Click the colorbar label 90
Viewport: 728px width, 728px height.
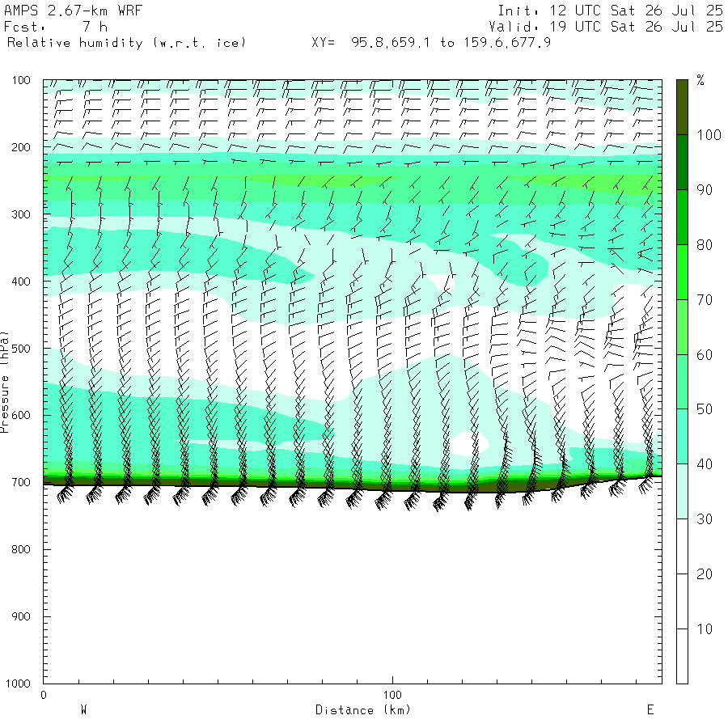pyautogui.click(x=705, y=190)
